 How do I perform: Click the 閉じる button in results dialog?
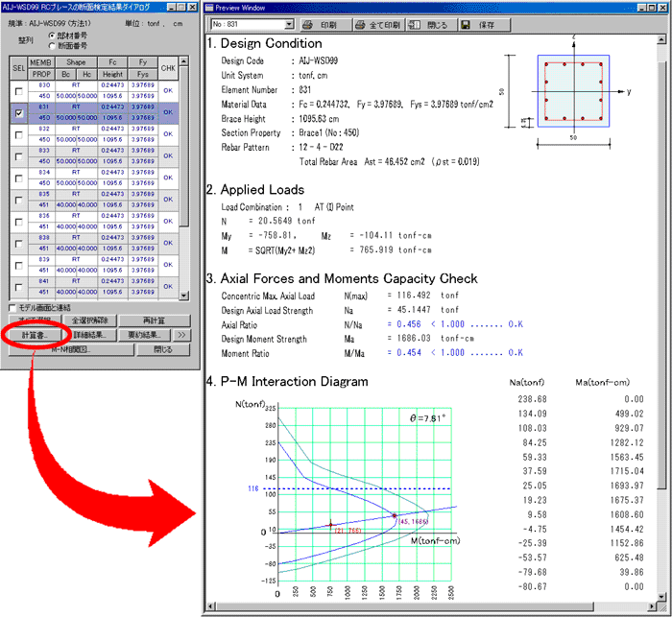click(163, 349)
